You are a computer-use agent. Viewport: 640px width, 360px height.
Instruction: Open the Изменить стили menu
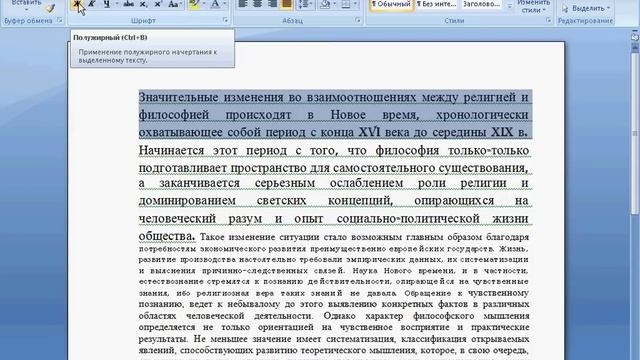click(x=533, y=7)
